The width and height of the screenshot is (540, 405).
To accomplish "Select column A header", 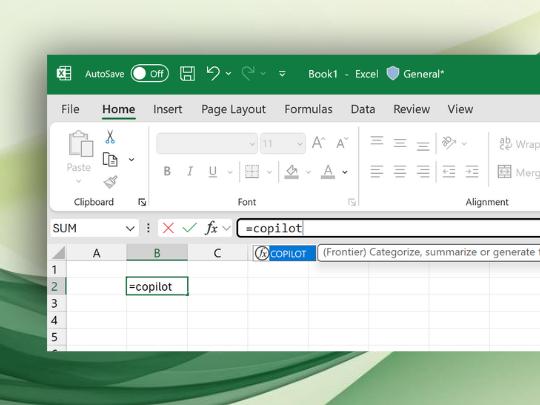I will click(96, 253).
